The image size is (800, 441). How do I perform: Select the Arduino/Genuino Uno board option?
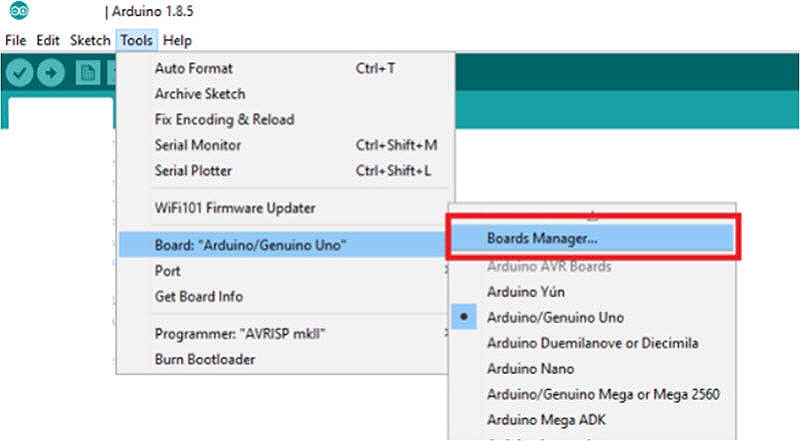click(x=555, y=317)
